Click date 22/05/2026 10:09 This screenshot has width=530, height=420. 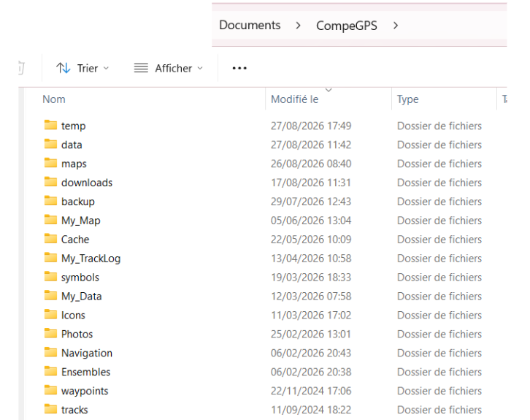coord(311,240)
